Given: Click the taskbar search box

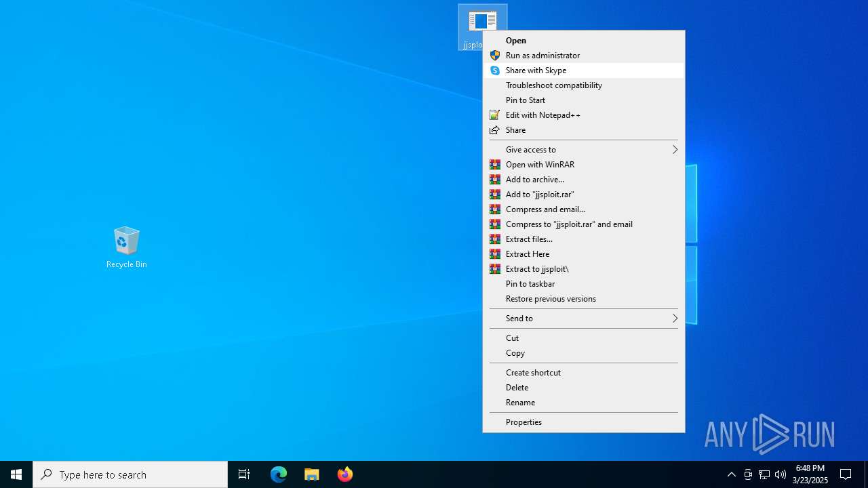Looking at the screenshot, I should tap(130, 474).
